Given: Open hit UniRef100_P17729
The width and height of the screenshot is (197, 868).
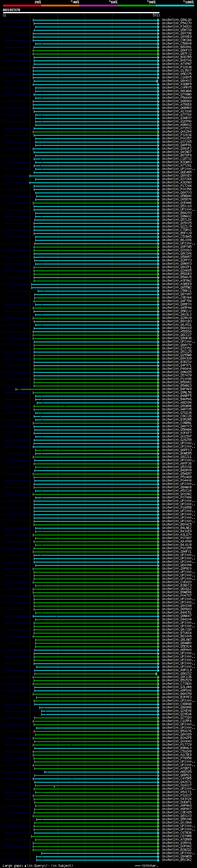Looking at the screenshot, I should (x=177, y=745).
